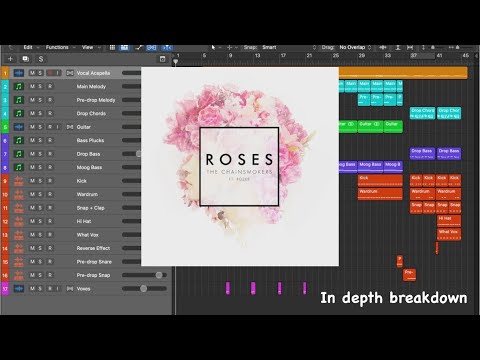Select the first Drop Bass region

pos(422,154)
